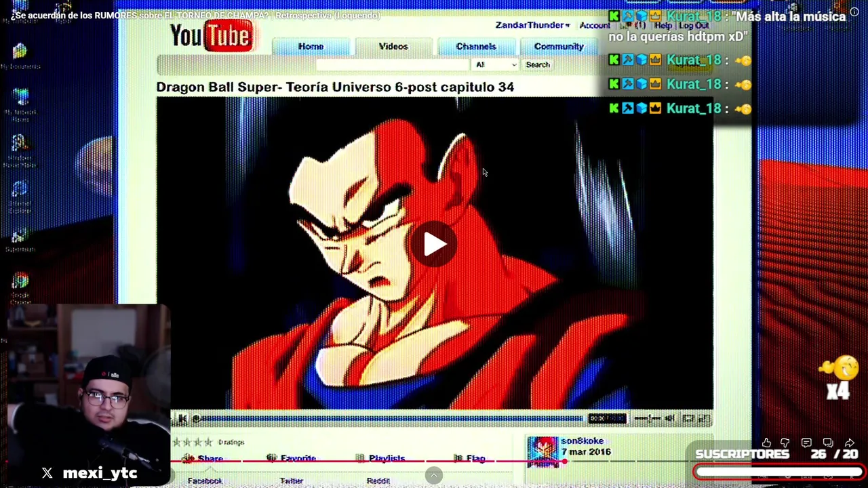Switch to the Channels tab
This screenshot has height=488, width=868.
[476, 46]
